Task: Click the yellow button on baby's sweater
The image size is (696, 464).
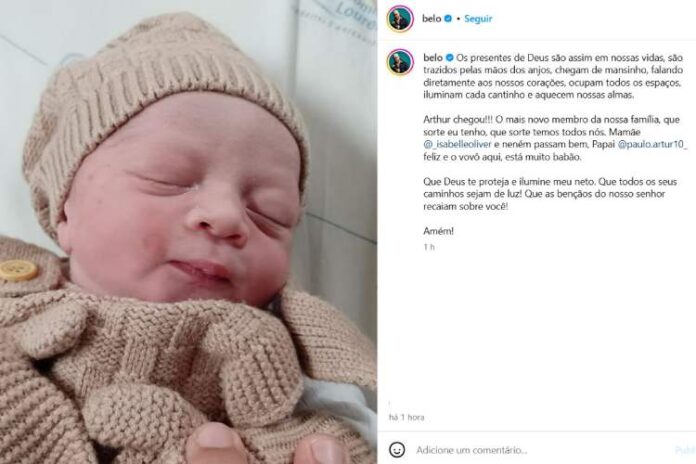Action: click(19, 270)
